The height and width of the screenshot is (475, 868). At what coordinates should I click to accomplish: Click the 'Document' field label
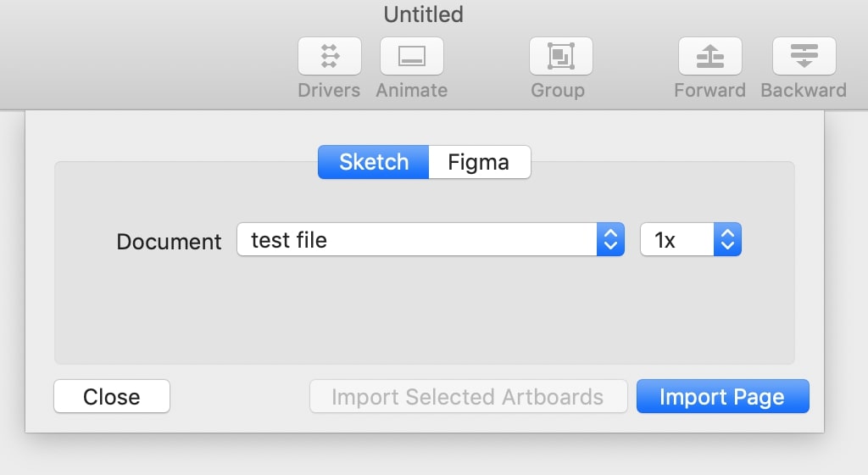tap(169, 242)
